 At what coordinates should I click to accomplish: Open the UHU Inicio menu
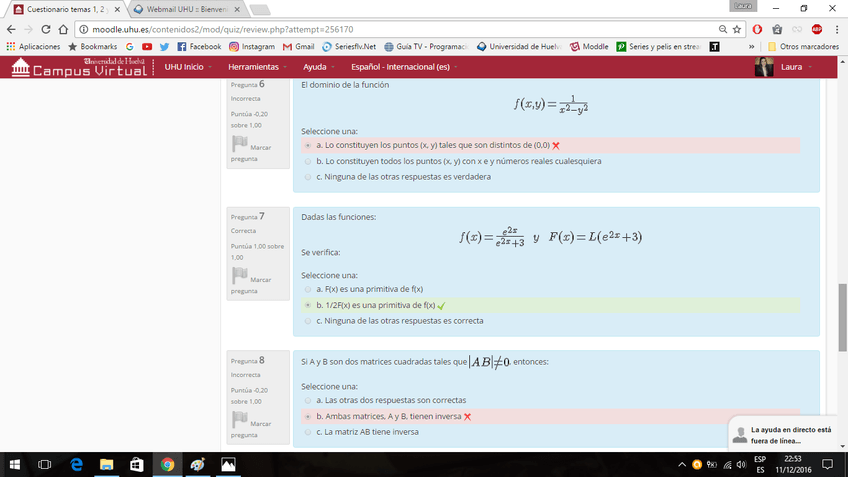coord(187,67)
